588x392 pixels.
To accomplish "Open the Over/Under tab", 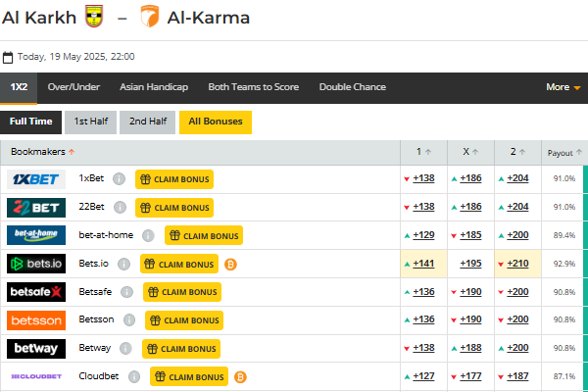I will tap(73, 87).
